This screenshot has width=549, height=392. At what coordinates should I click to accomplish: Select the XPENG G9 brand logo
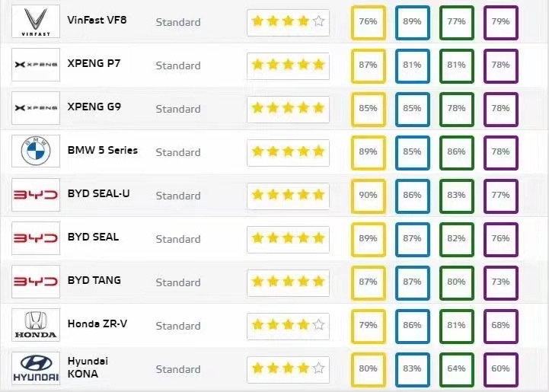click(36, 108)
